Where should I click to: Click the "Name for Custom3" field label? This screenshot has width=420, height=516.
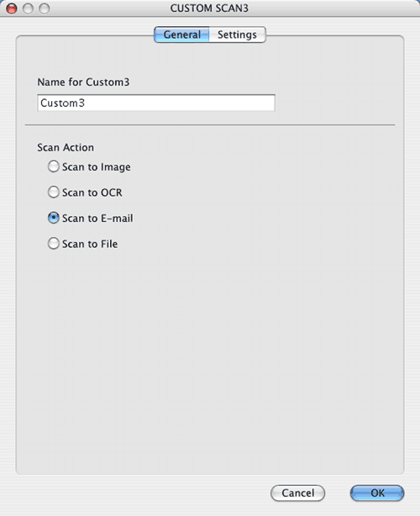83,82
